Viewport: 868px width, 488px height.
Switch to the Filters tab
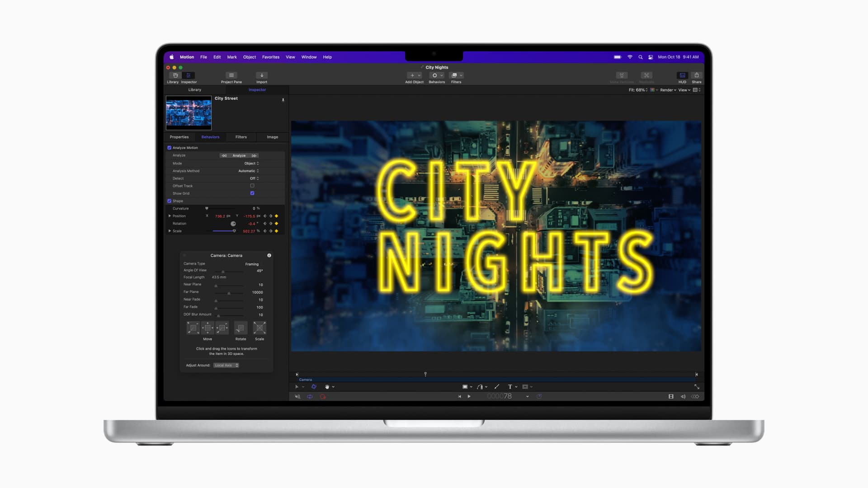pyautogui.click(x=241, y=137)
